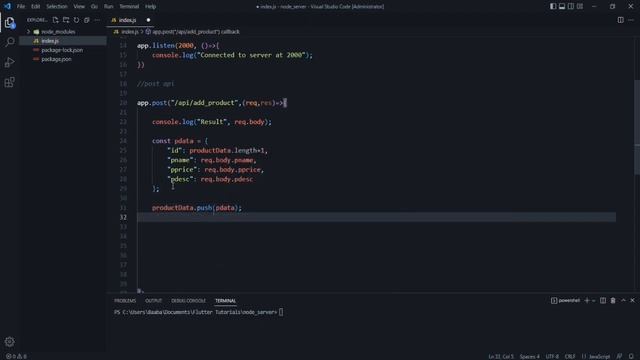Switch to the TERMINAL panel tab
This screenshot has height=360, width=640.
[225, 301]
